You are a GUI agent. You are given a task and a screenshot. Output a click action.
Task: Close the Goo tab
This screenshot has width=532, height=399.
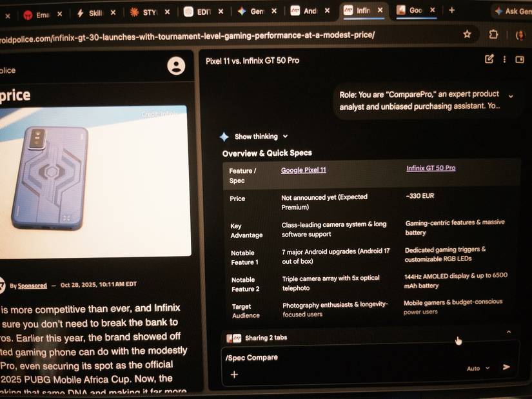click(x=433, y=10)
